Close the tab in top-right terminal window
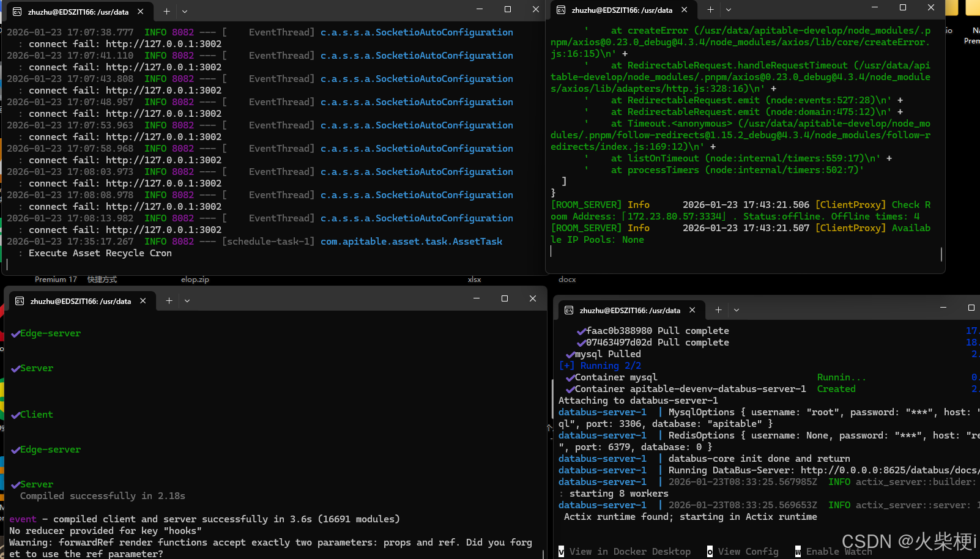Image resolution: width=980 pixels, height=559 pixels. click(x=685, y=10)
